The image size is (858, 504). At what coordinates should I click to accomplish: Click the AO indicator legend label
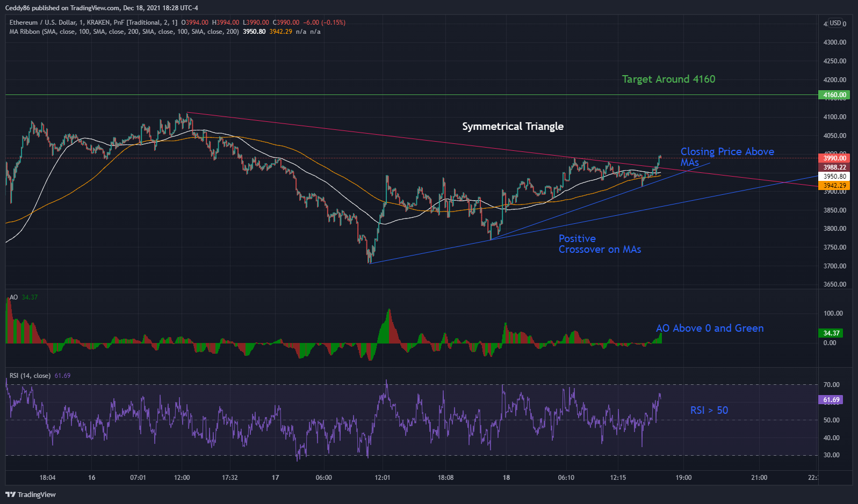[x=13, y=297]
